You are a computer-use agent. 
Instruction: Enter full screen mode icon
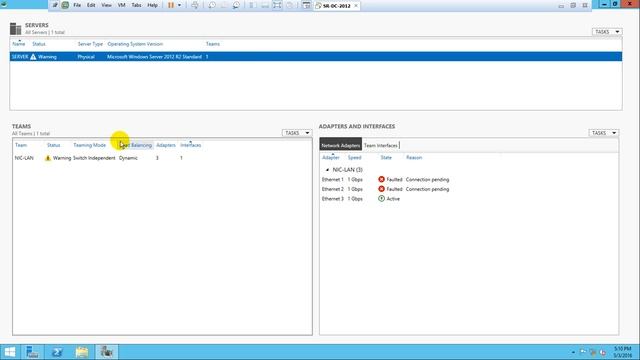coord(277,5)
